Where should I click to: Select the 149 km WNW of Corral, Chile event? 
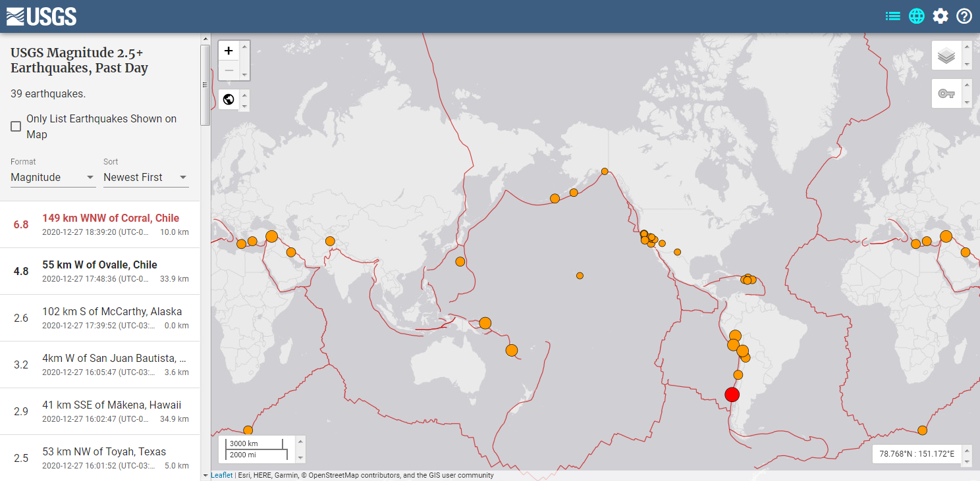(x=100, y=224)
